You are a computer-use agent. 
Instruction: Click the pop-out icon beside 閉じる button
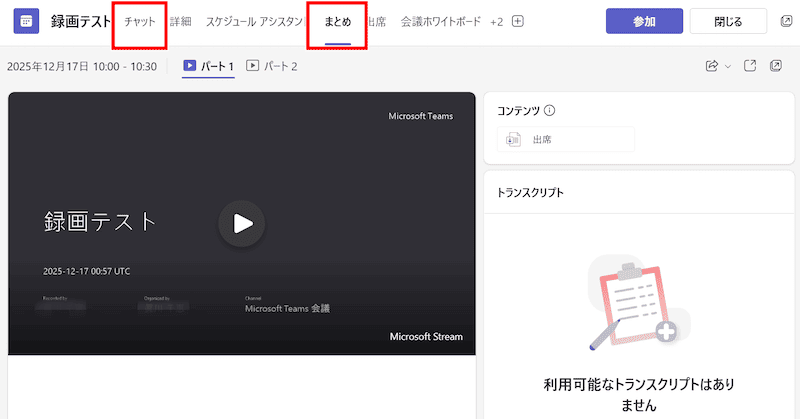point(785,21)
